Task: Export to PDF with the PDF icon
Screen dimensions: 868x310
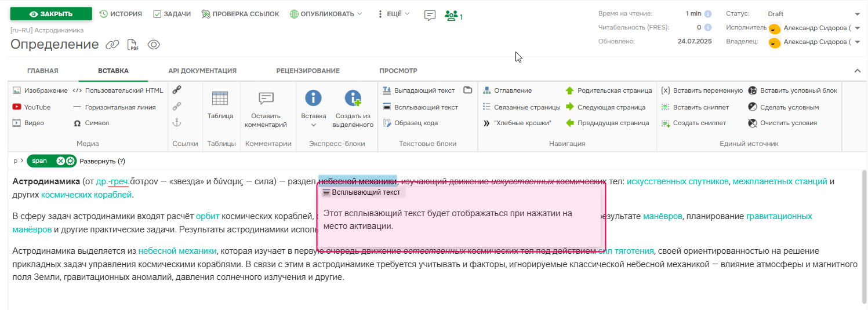Action: (x=133, y=45)
